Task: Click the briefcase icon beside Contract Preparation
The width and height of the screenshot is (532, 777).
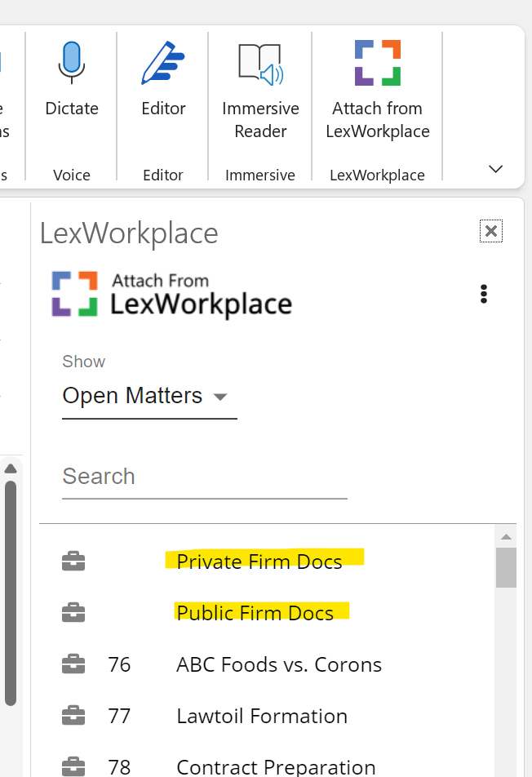Action: click(x=73, y=766)
